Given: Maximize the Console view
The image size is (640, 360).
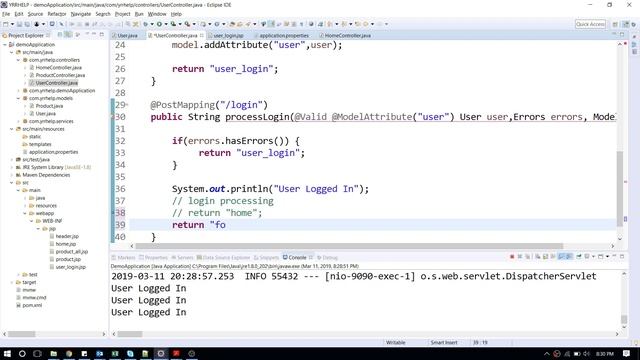Looking at the screenshot, I should 622,257.
